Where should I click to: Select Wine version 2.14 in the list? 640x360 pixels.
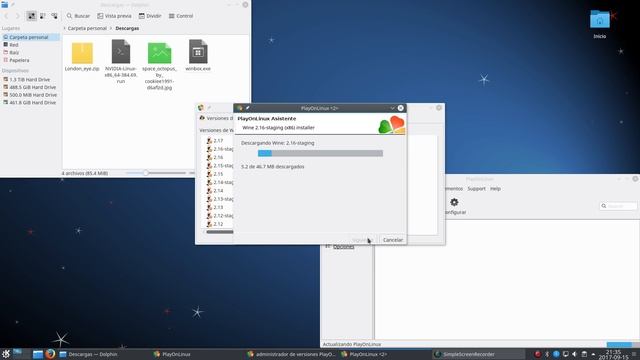(218, 191)
